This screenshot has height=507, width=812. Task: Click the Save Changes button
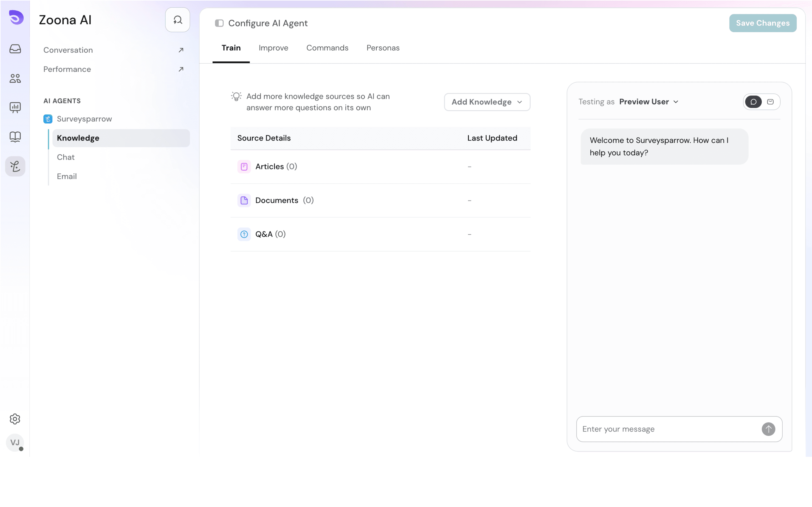tap(762, 23)
